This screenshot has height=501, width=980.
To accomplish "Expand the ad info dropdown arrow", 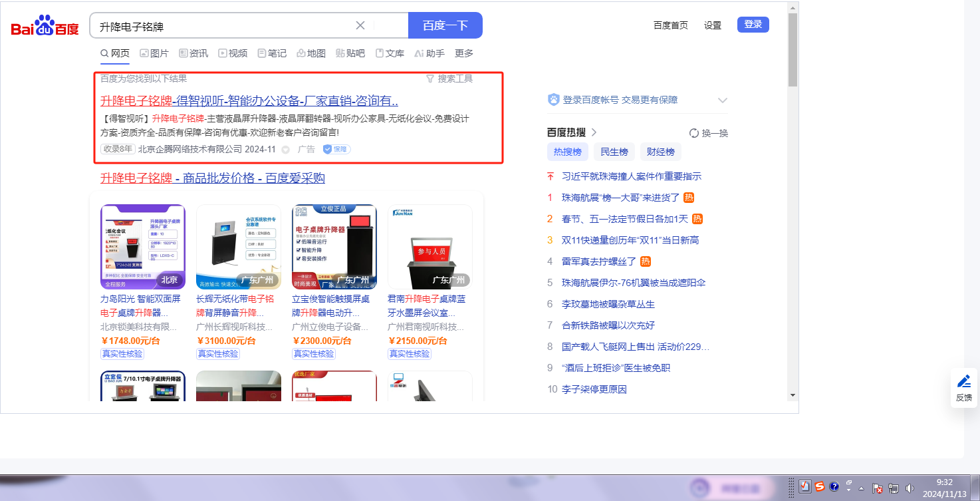I will click(x=286, y=150).
